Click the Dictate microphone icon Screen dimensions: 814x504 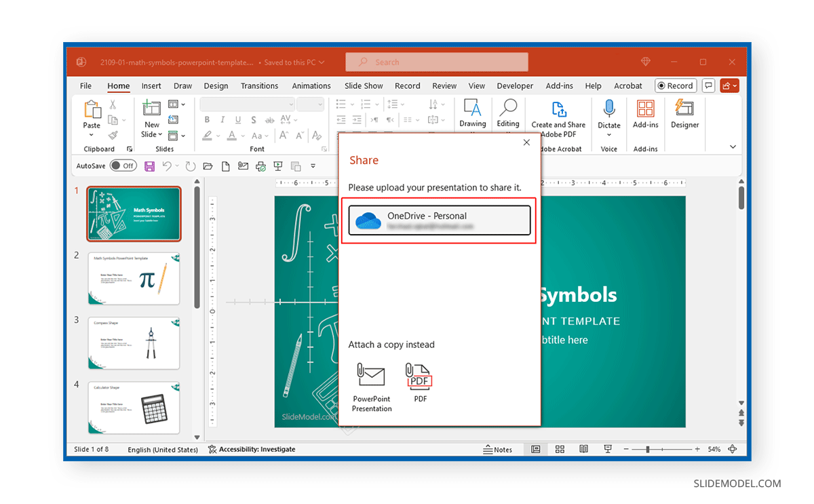(x=608, y=109)
